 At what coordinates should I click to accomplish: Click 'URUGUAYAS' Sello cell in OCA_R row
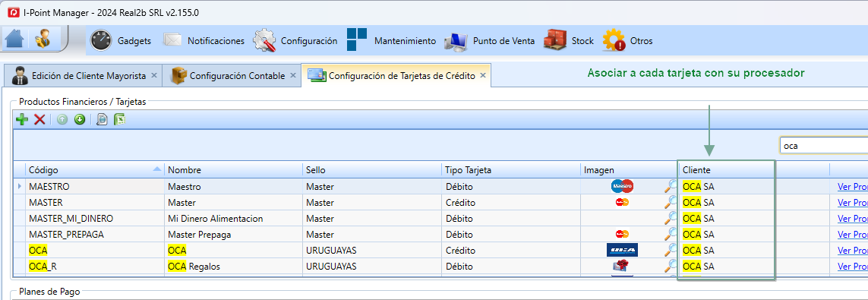coord(373,267)
